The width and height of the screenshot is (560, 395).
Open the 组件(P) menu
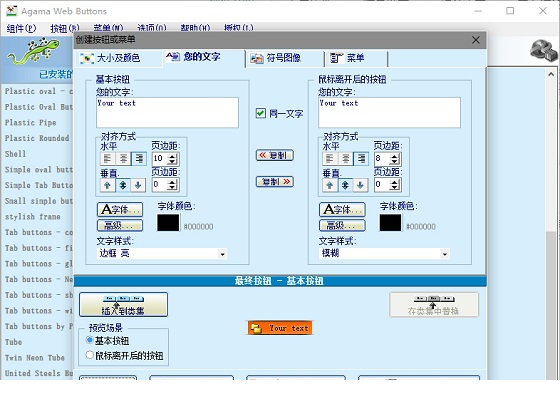21,28
